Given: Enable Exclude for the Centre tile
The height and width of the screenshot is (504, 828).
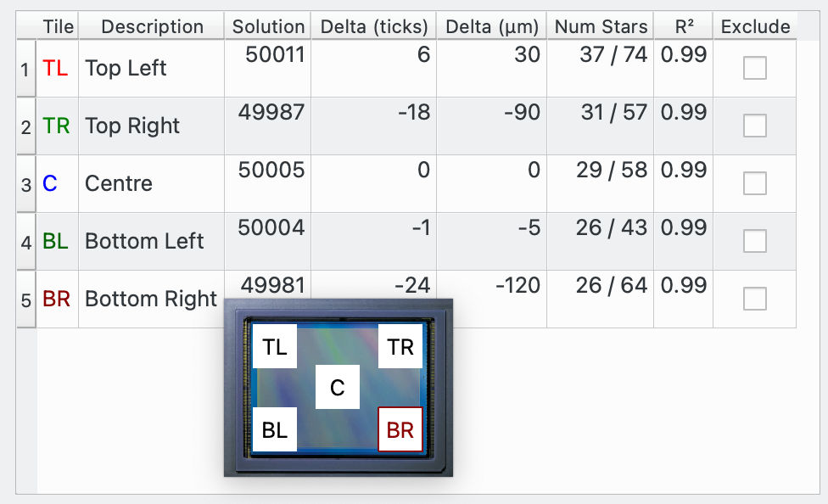Looking at the screenshot, I should tap(754, 183).
